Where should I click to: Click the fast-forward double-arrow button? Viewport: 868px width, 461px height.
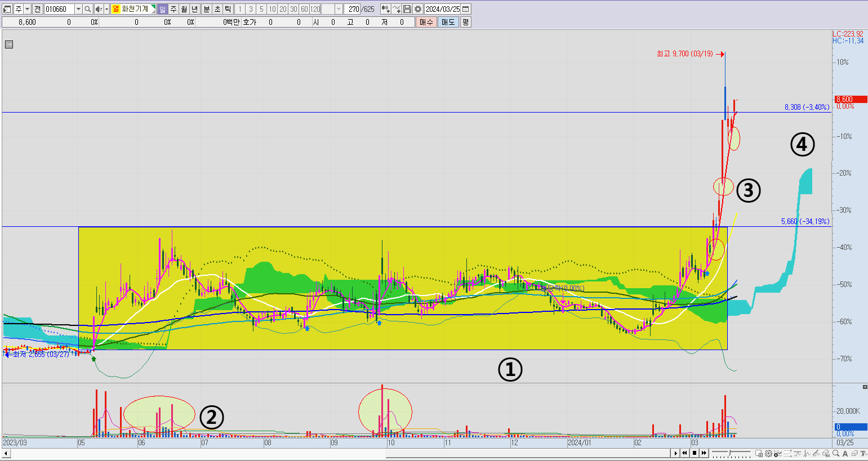704,453
